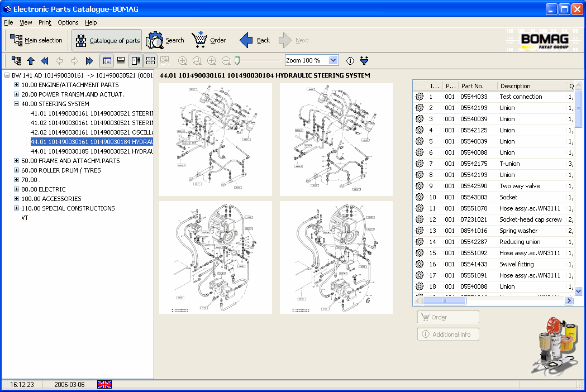Open the Help menu
Viewport: 586px width, 392px height.
91,22
